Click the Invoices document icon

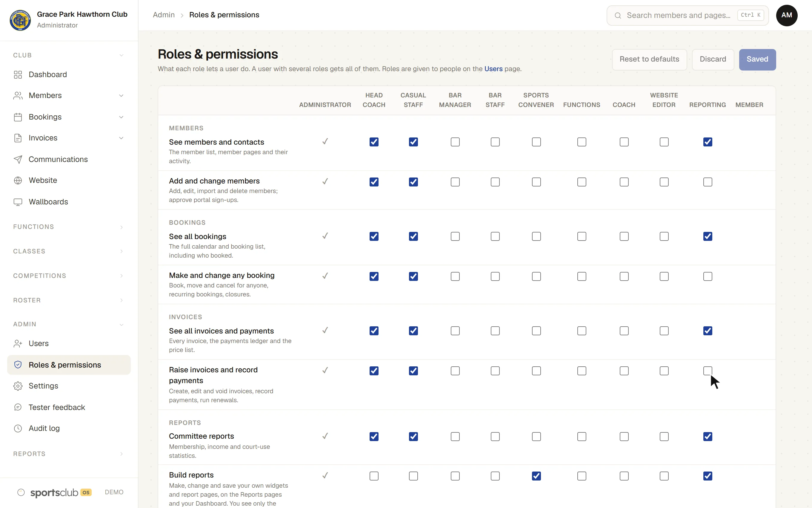[18, 138]
